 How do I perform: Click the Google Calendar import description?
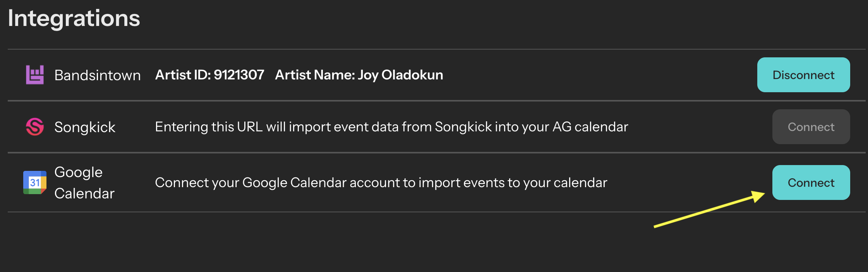pos(381,182)
